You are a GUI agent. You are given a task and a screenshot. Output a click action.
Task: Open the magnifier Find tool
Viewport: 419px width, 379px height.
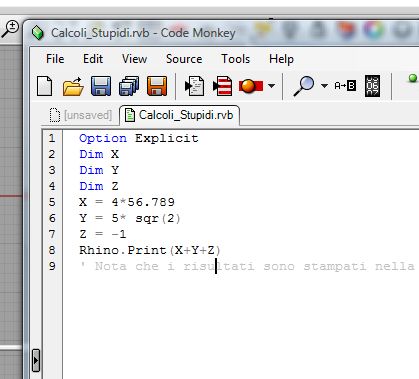click(304, 86)
